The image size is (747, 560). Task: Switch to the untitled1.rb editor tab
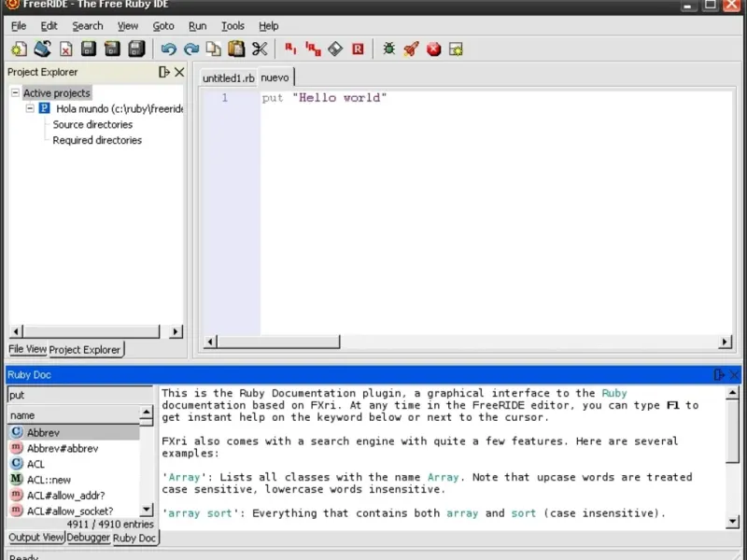[228, 77]
